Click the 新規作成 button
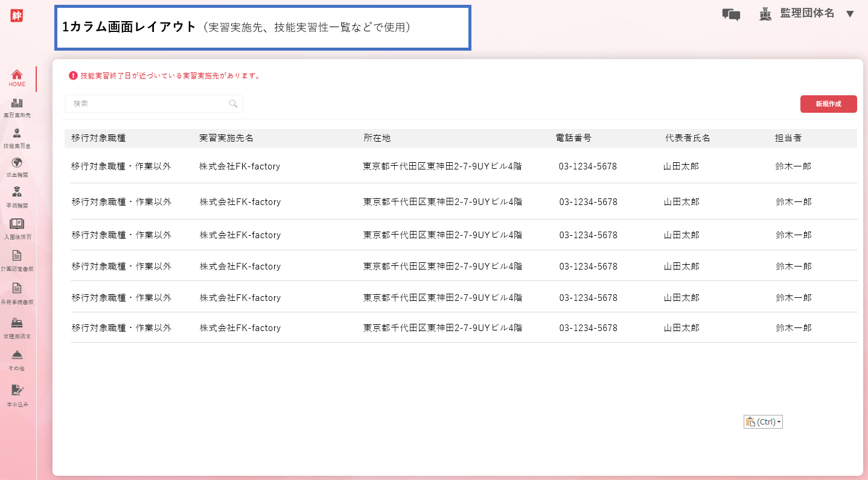Viewport: 868px width, 480px height. [x=828, y=104]
